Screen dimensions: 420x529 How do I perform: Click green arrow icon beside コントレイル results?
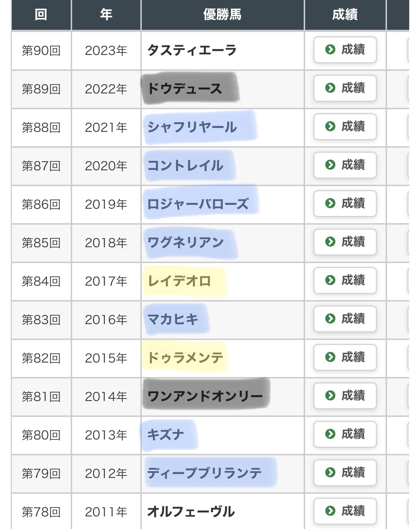click(330, 165)
